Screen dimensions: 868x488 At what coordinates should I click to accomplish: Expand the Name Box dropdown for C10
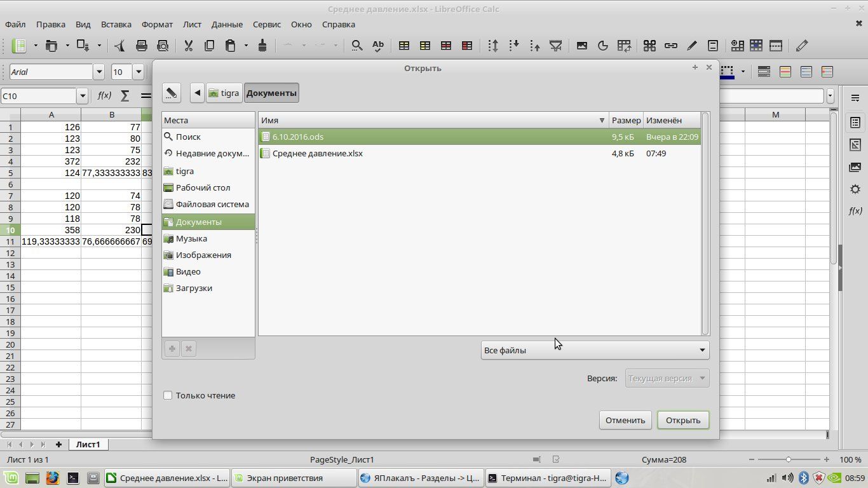click(x=82, y=96)
